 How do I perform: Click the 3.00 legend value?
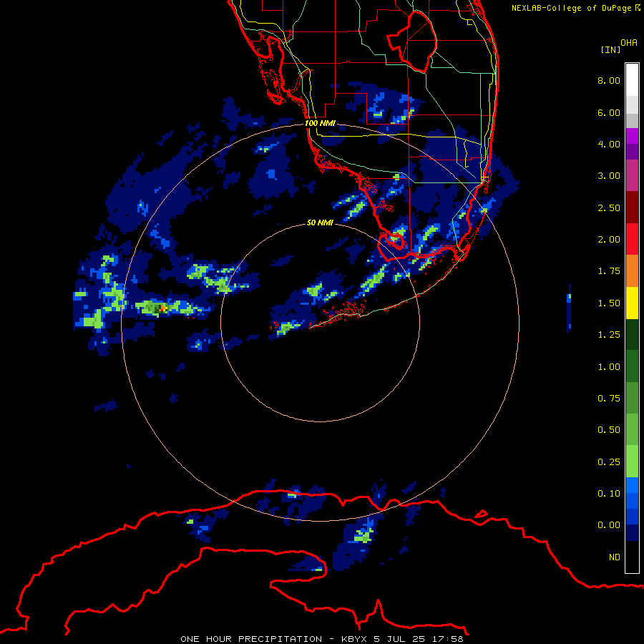pyautogui.click(x=609, y=176)
